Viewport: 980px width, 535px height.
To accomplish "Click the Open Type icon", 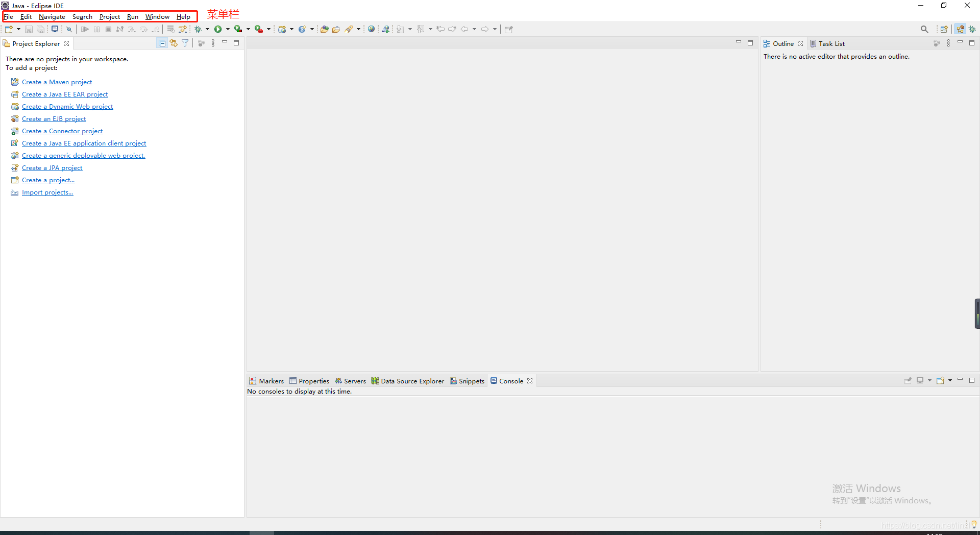I will [x=324, y=29].
